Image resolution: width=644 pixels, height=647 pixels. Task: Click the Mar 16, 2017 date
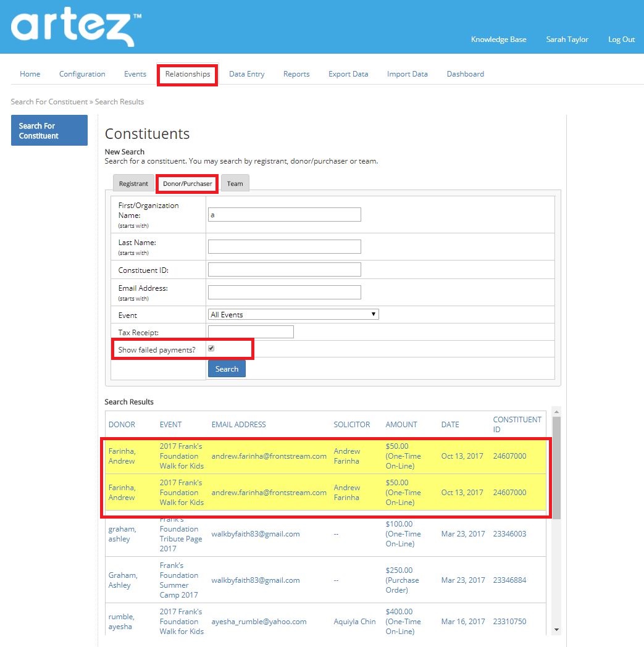(463, 621)
